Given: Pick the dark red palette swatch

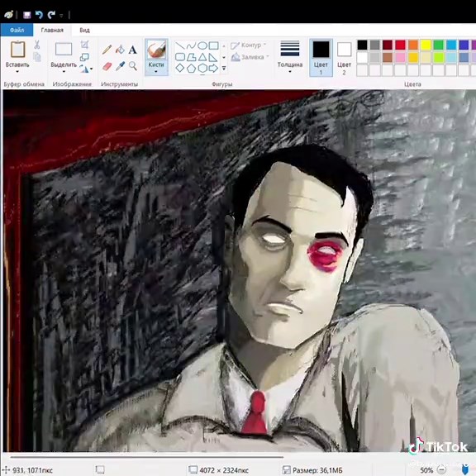Looking at the screenshot, I should (388, 45).
